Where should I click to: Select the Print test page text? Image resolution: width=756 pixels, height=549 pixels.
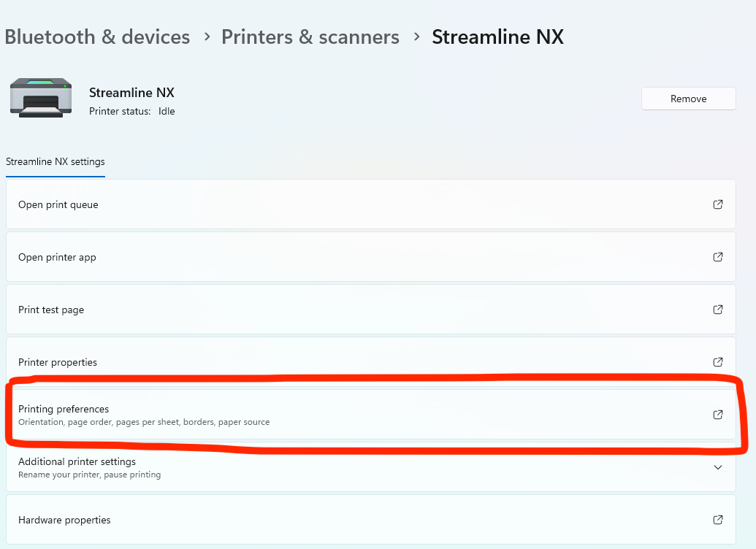(x=51, y=310)
